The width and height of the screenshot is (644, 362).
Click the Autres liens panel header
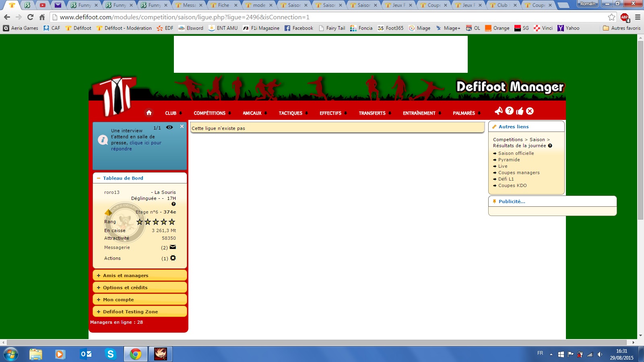(526, 127)
